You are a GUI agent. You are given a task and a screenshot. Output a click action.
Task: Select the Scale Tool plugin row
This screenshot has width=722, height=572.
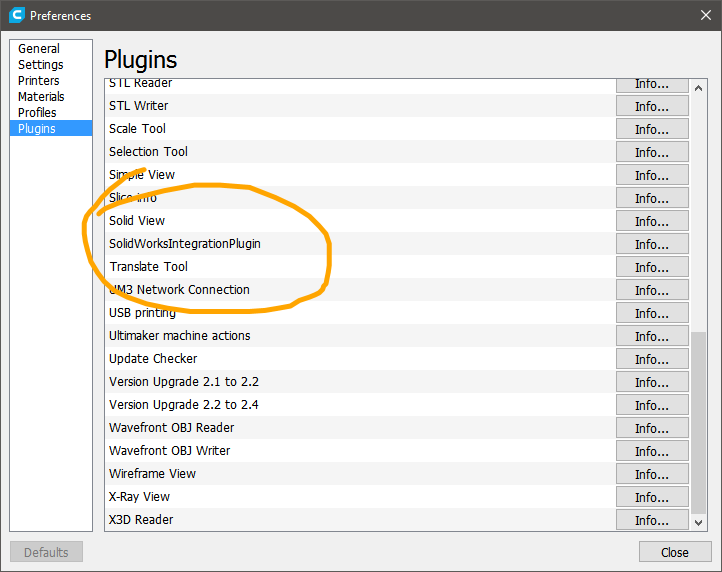[360, 128]
